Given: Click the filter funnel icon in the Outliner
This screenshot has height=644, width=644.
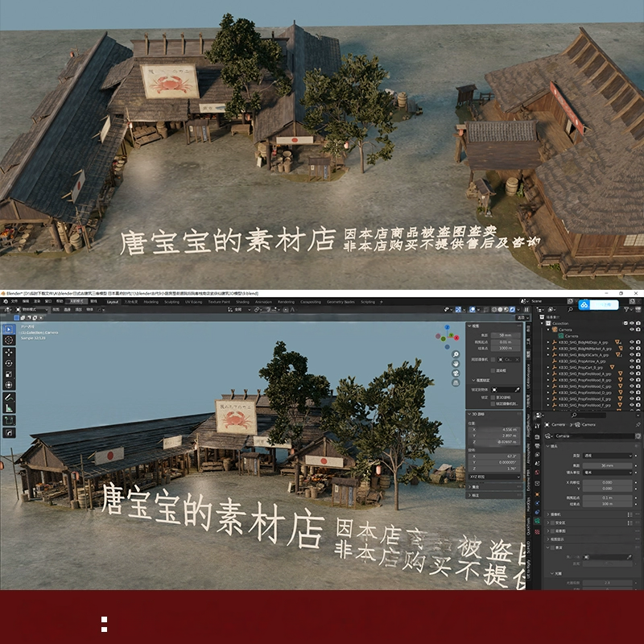Looking at the screenshot, I should point(626,309).
